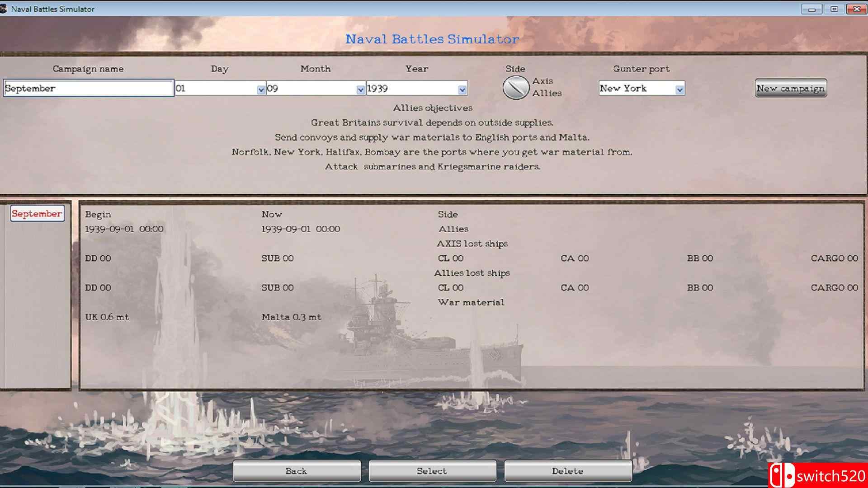868x488 pixels.
Task: Expand the Month dropdown arrow
Action: (x=360, y=89)
